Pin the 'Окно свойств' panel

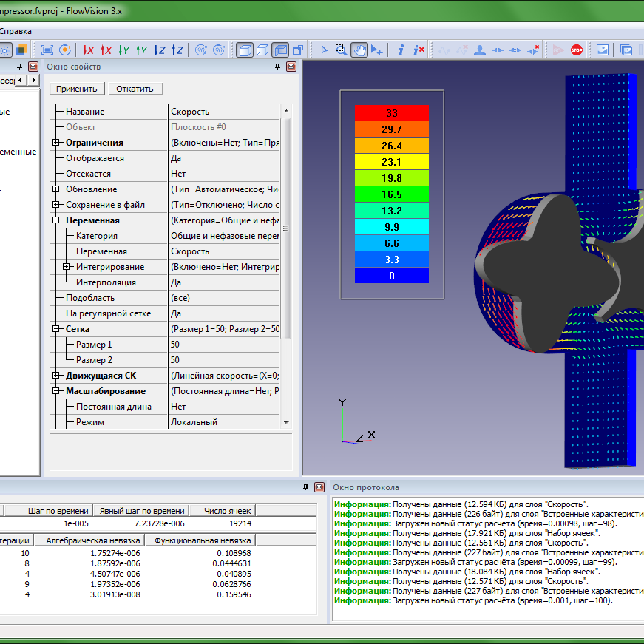point(277,67)
